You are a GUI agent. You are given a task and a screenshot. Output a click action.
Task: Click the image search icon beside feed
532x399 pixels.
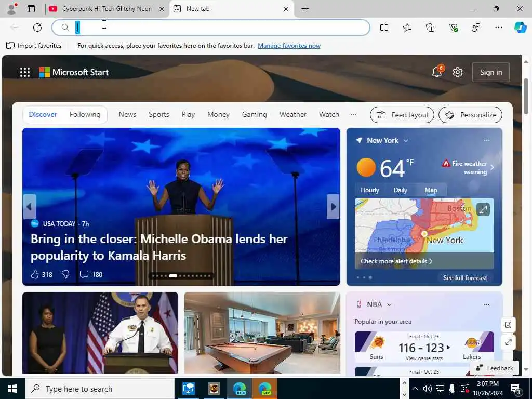[508, 325]
